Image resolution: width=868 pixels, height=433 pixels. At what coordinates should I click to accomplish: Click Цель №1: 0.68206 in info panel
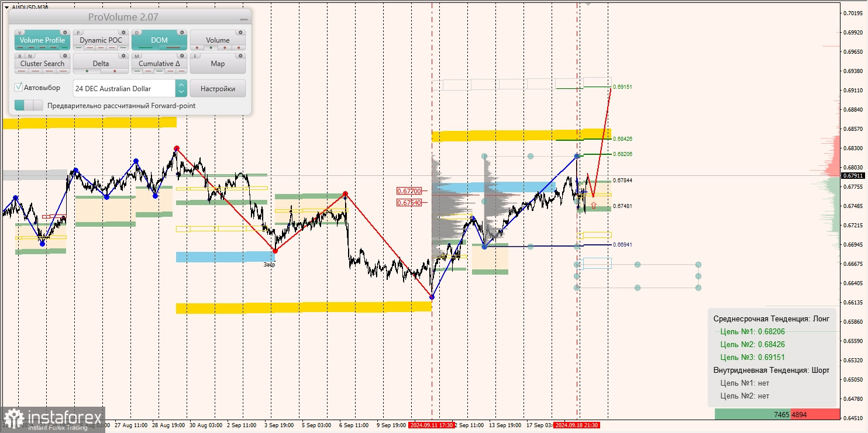[x=752, y=331]
